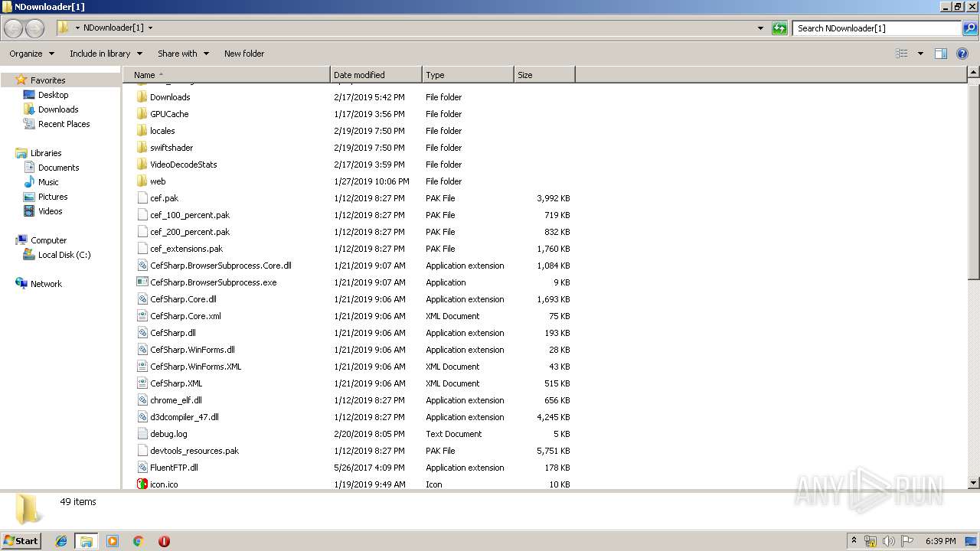Select FluentFTP.dll file
980x551 pixels.
pos(174,468)
